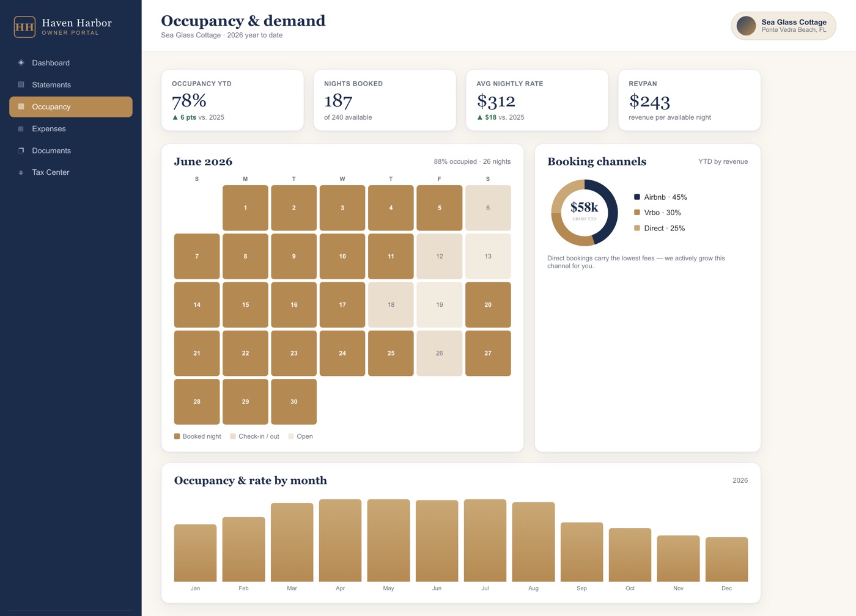
Task: Select June 20 booked night
Action: (x=488, y=305)
